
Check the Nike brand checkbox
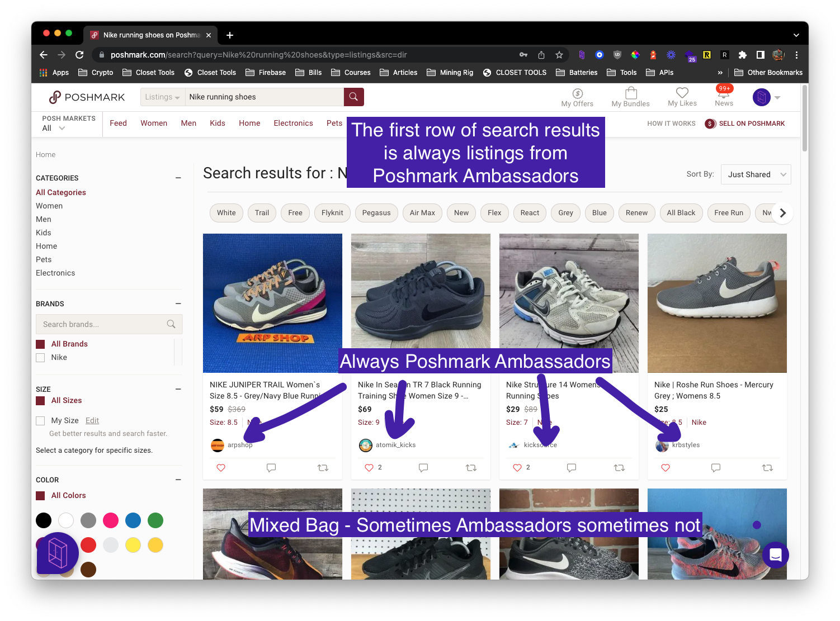[x=40, y=358]
